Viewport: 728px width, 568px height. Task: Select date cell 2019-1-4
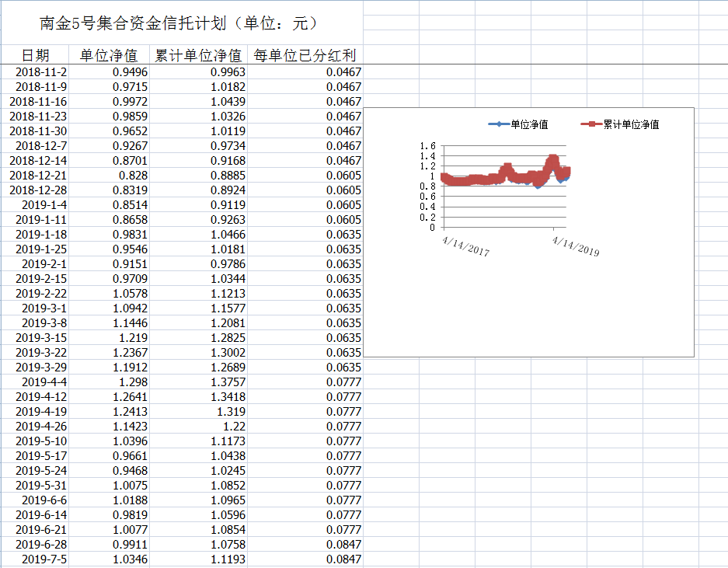pyautogui.click(x=35, y=205)
